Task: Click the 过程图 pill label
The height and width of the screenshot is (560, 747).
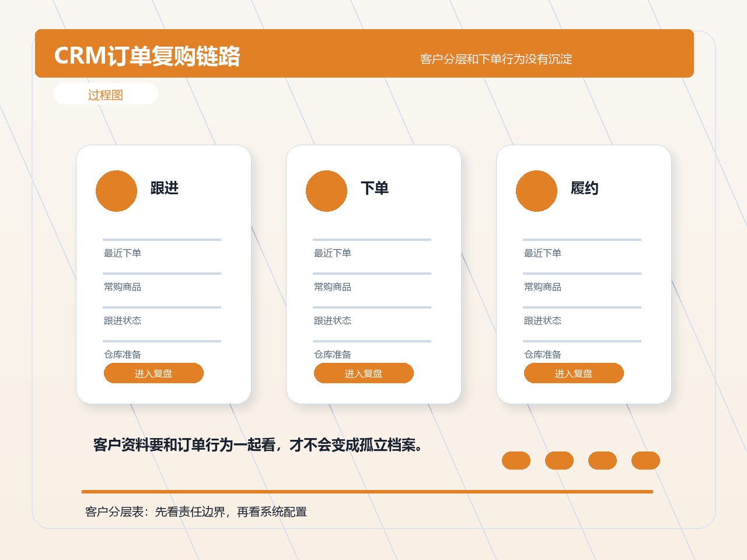Action: point(106,94)
